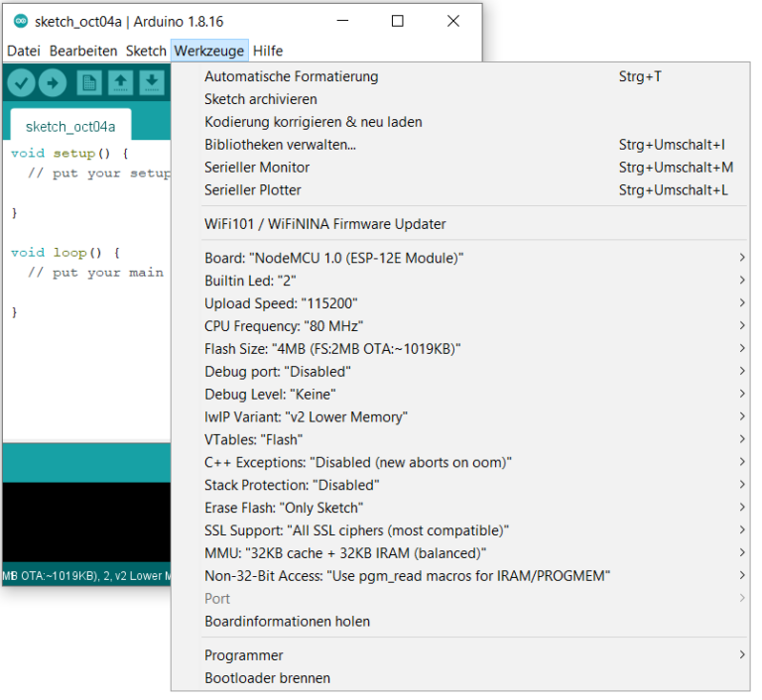
Task: Click the New sketch document icon
Action: 89,83
